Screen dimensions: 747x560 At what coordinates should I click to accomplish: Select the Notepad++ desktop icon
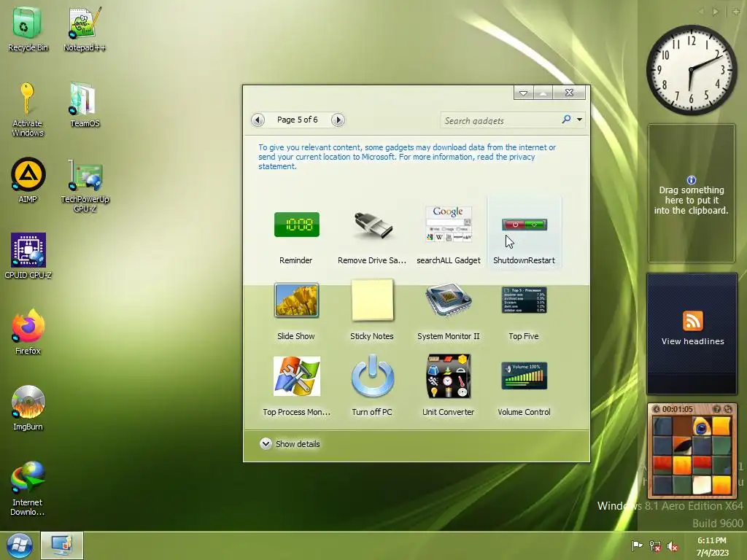click(x=85, y=29)
